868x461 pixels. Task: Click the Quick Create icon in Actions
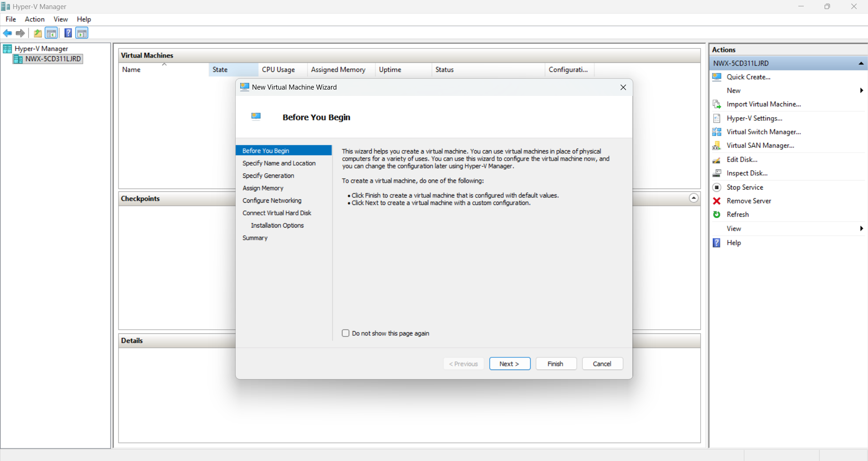pos(716,77)
